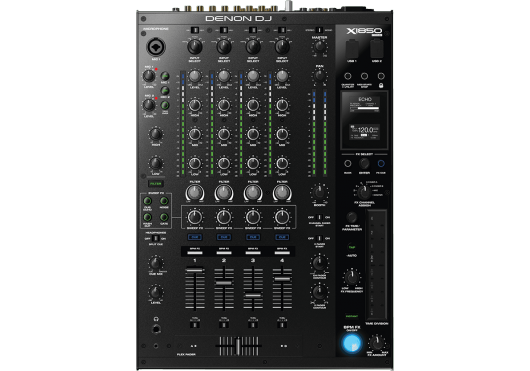Image resolution: width=530 pixels, height=371 pixels.
Task: Select the Noise sweep FX button
Action: coord(164,201)
